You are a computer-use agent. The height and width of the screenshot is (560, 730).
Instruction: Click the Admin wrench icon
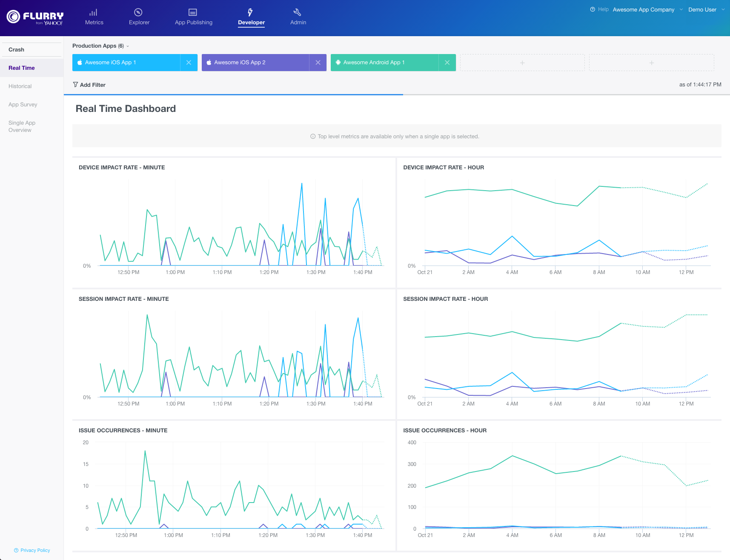298,12
